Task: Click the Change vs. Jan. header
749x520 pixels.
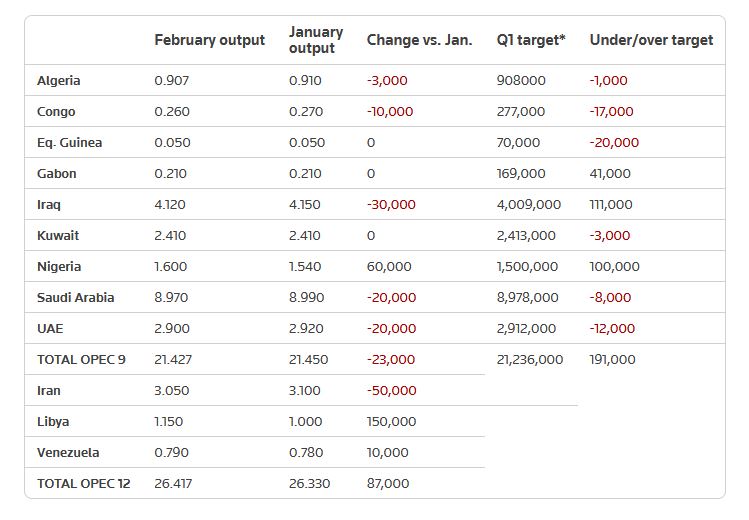Action: point(419,40)
